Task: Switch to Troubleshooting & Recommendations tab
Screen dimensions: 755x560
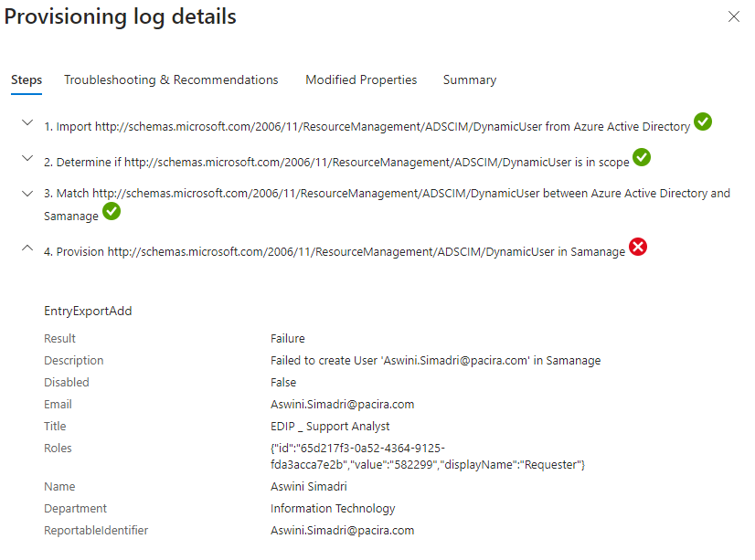Action: [171, 80]
